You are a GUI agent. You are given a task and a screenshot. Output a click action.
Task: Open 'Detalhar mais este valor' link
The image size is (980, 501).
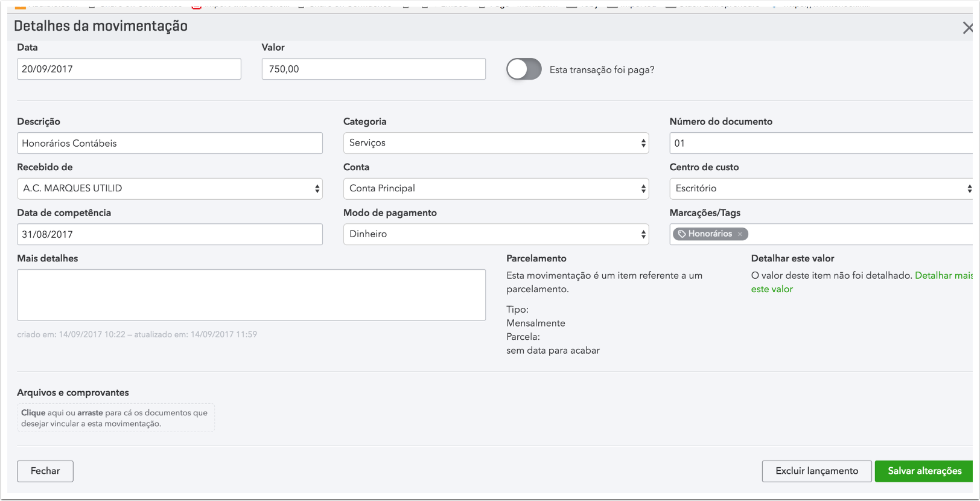943,276
